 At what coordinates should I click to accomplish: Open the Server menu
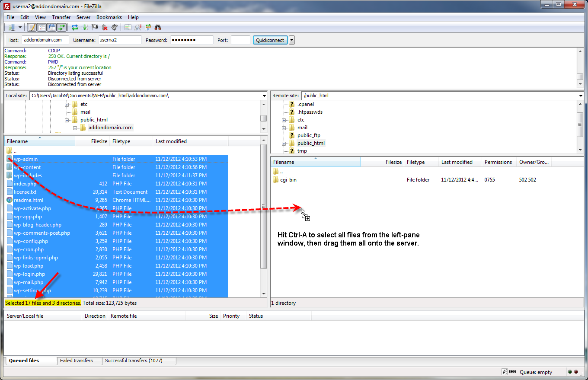[83, 17]
